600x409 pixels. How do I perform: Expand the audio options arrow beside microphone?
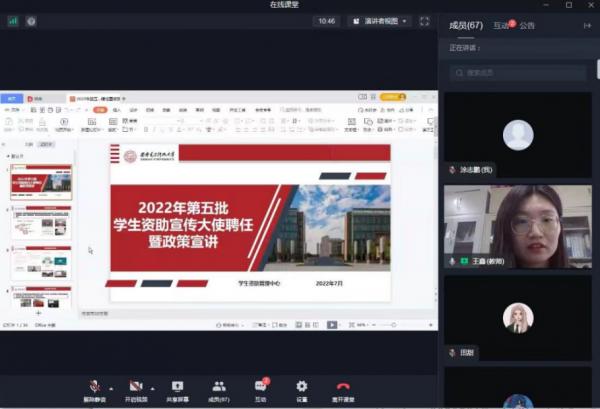111,387
